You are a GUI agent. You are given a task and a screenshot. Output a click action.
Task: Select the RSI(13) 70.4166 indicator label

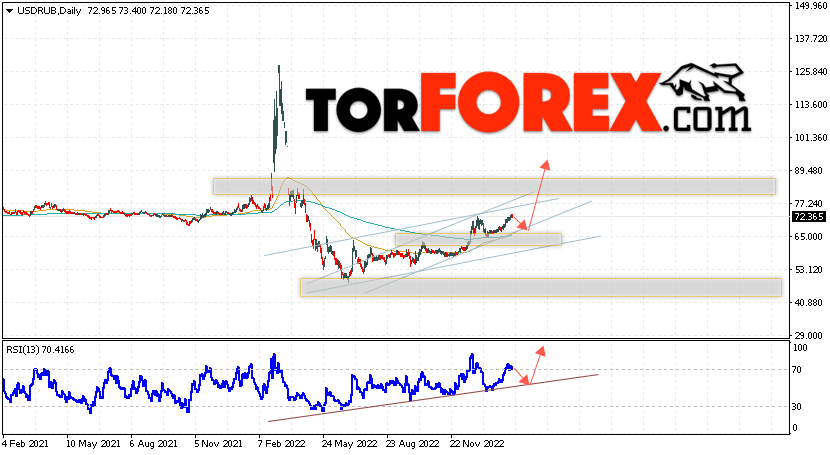[x=40, y=350]
